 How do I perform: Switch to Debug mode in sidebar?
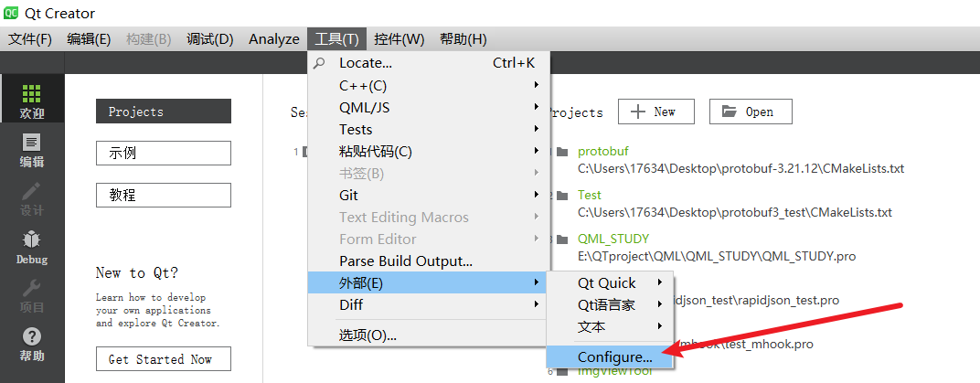tap(32, 248)
